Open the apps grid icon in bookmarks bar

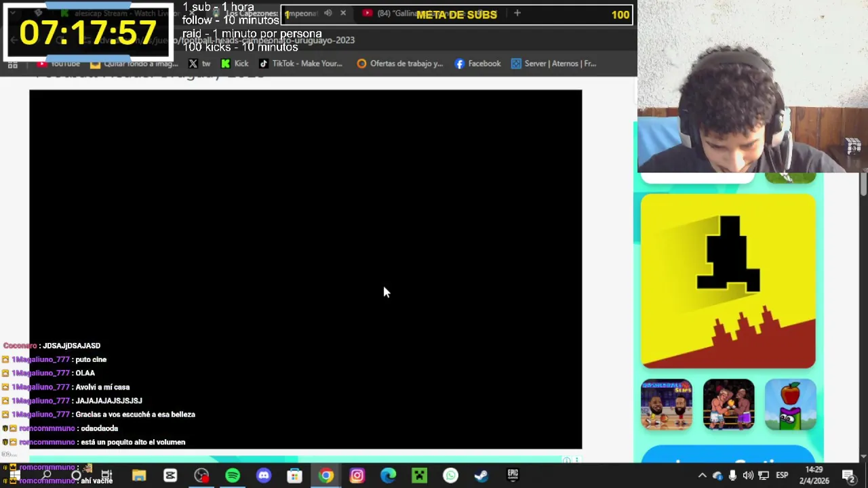click(x=12, y=64)
